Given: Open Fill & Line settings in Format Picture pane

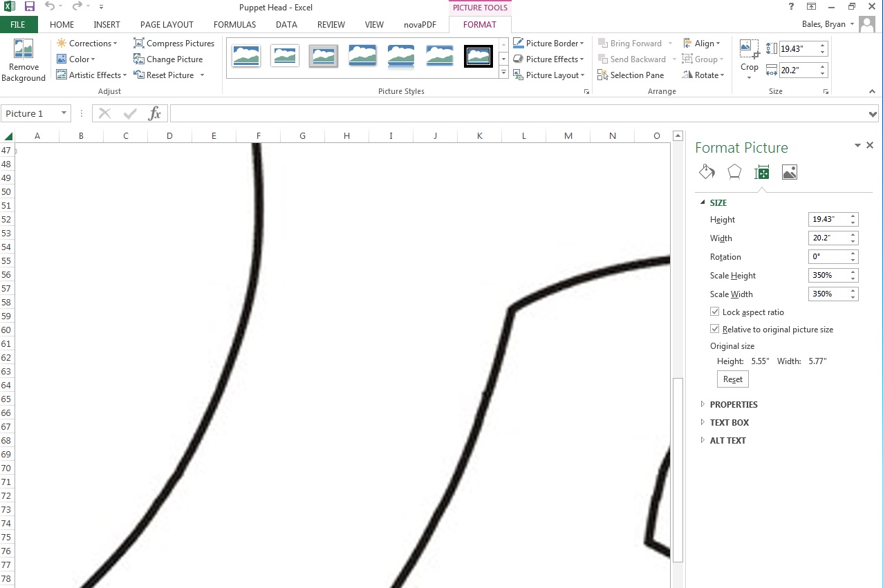Looking at the screenshot, I should 706,171.
